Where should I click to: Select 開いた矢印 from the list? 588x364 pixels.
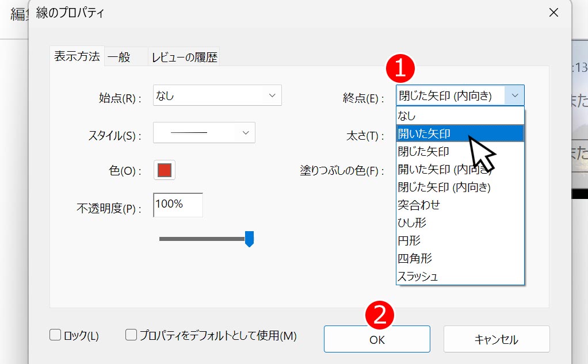click(x=426, y=133)
